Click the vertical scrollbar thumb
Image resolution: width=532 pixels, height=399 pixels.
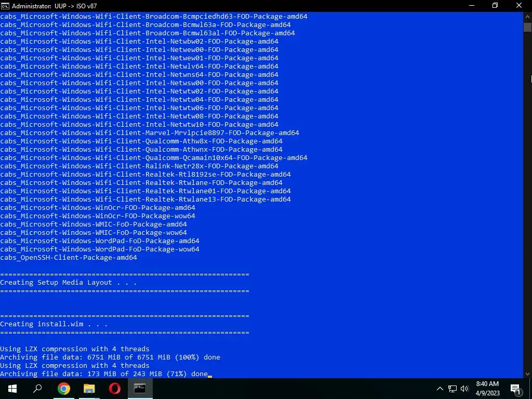click(x=527, y=27)
